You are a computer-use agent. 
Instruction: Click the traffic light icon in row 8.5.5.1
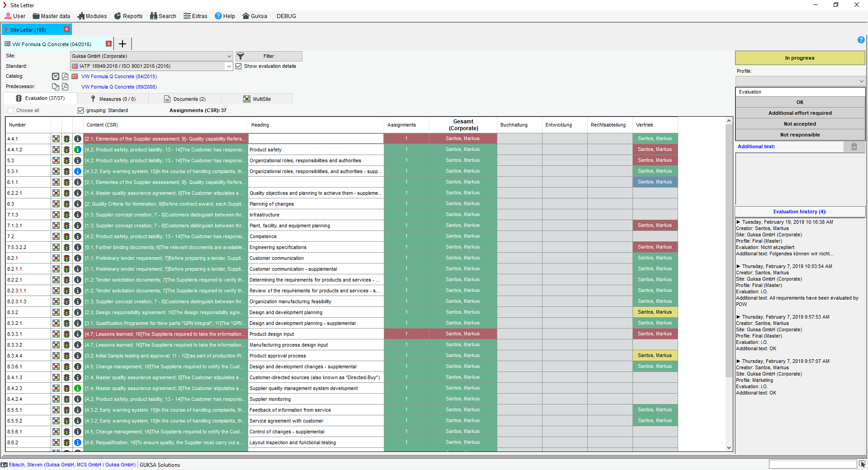(x=67, y=410)
